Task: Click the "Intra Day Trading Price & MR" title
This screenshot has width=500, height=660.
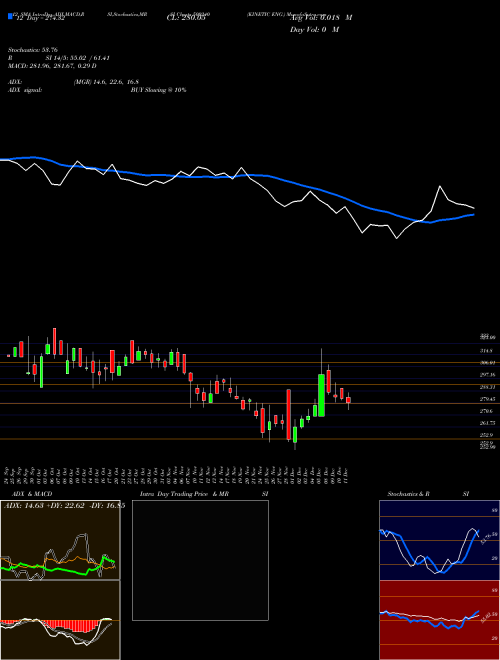Action: pos(184,494)
